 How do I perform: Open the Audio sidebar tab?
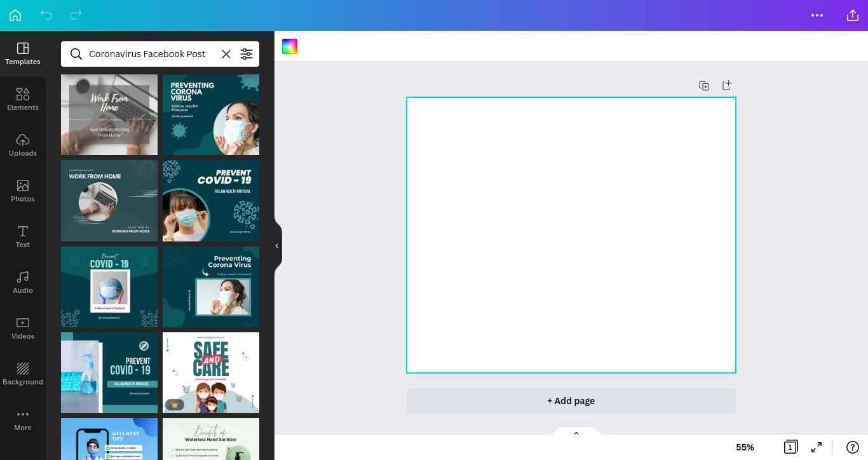click(x=23, y=283)
